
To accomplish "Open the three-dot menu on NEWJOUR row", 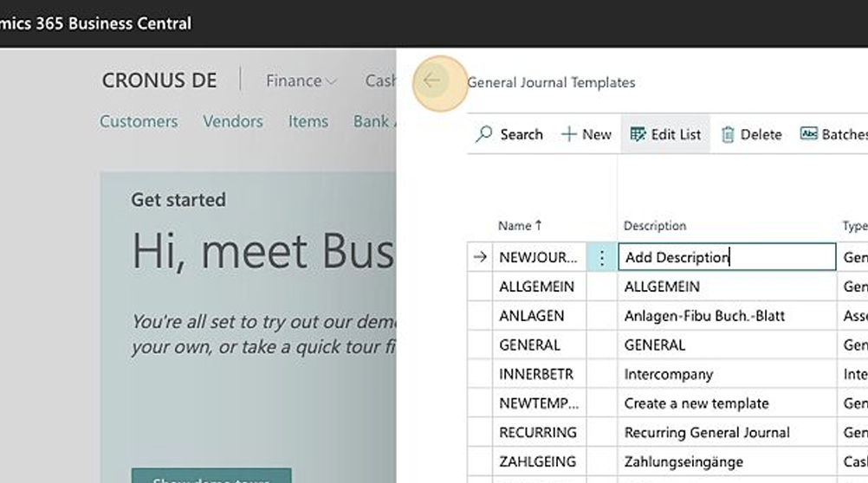I will click(602, 257).
